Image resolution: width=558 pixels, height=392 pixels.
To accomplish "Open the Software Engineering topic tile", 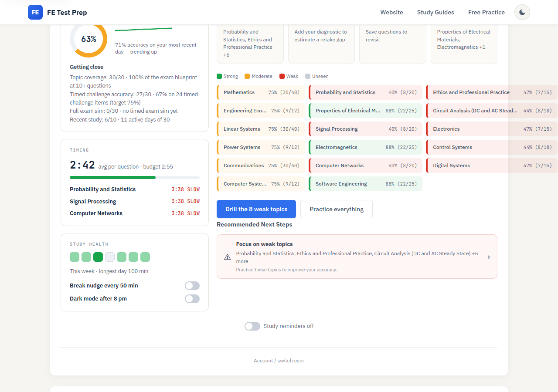I will [365, 184].
